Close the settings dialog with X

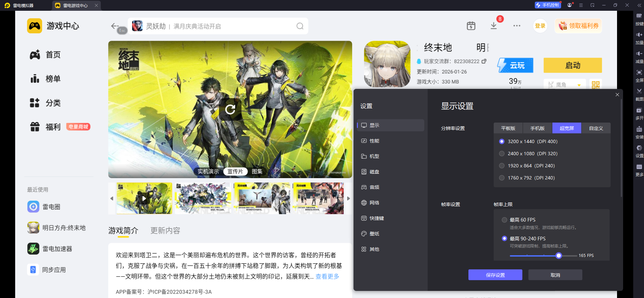point(617,95)
